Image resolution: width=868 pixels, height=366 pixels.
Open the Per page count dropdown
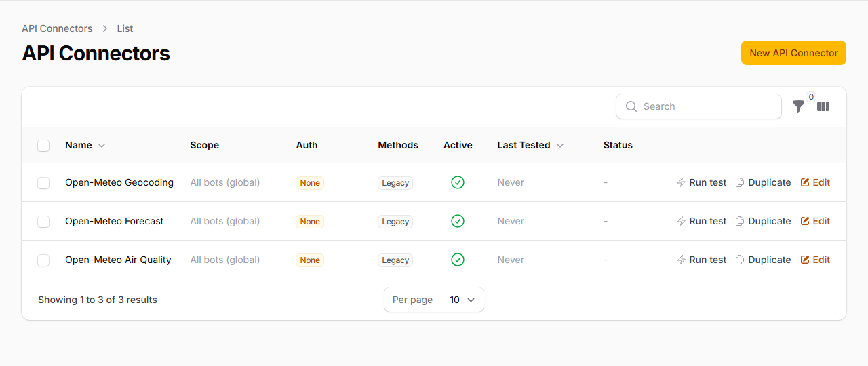[462, 300]
